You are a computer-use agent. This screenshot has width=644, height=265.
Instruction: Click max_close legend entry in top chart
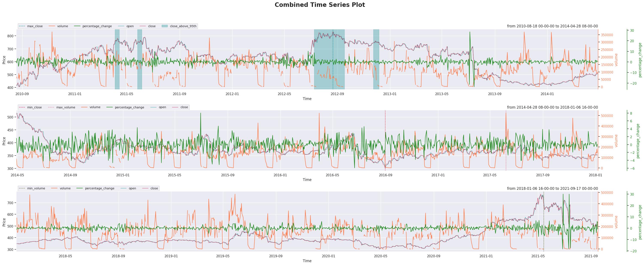[35, 26]
